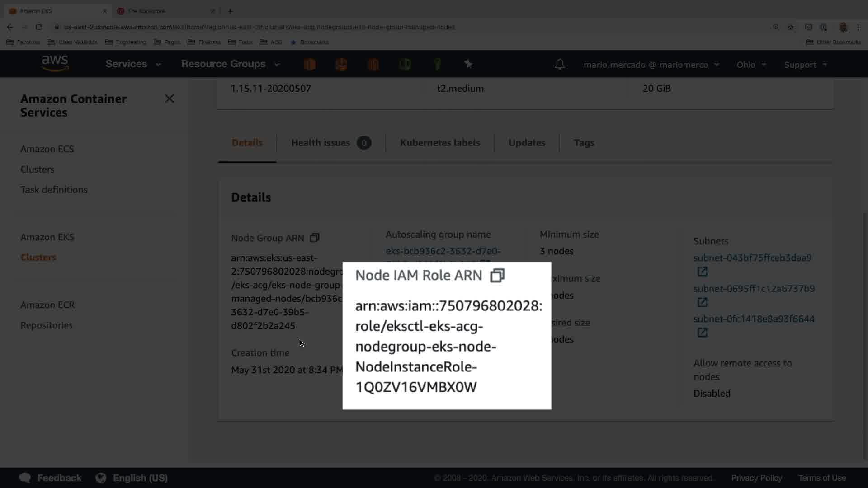The width and height of the screenshot is (868, 488).
Task: Reload the browser page
Action: (x=39, y=27)
